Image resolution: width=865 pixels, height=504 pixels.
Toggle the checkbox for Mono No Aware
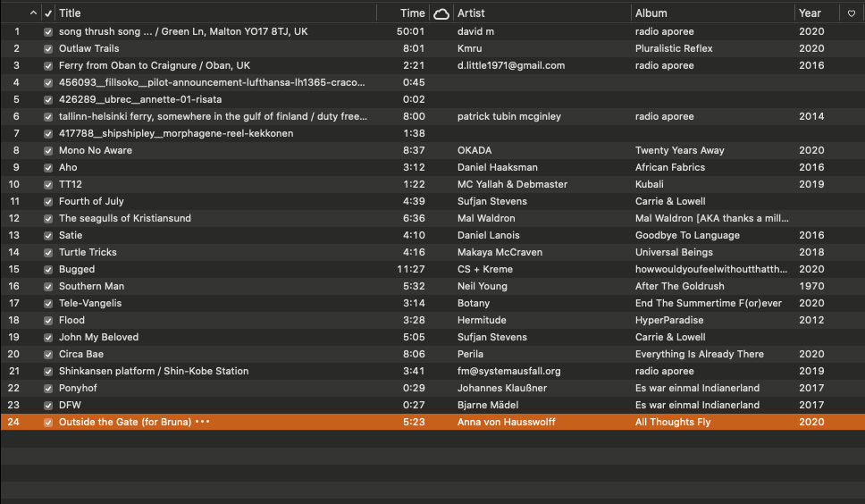48,150
